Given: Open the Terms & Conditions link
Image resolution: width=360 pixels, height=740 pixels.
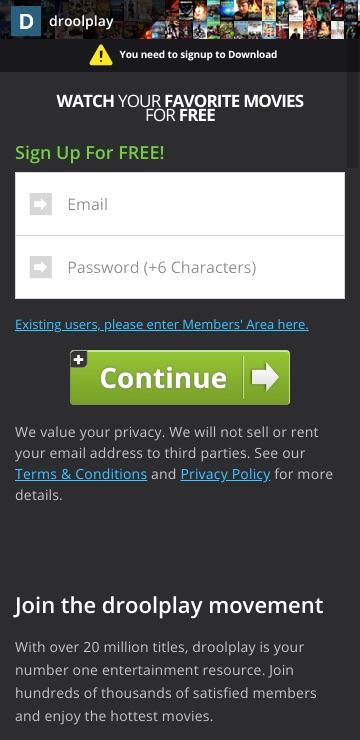Looking at the screenshot, I should 81,474.
